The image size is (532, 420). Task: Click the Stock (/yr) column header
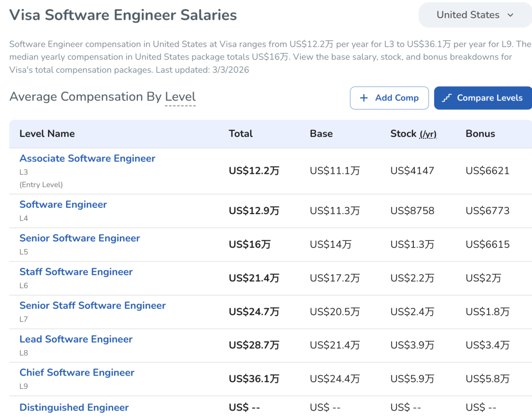pos(413,134)
